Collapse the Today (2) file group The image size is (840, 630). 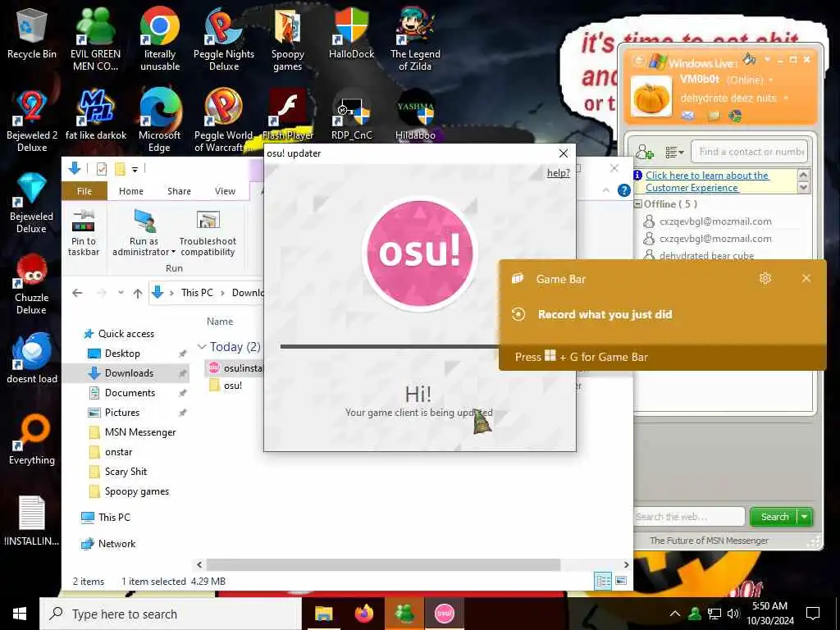pyautogui.click(x=202, y=347)
